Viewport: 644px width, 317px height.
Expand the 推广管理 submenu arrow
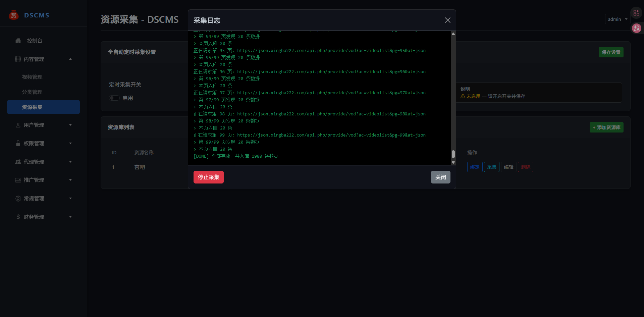(70, 180)
